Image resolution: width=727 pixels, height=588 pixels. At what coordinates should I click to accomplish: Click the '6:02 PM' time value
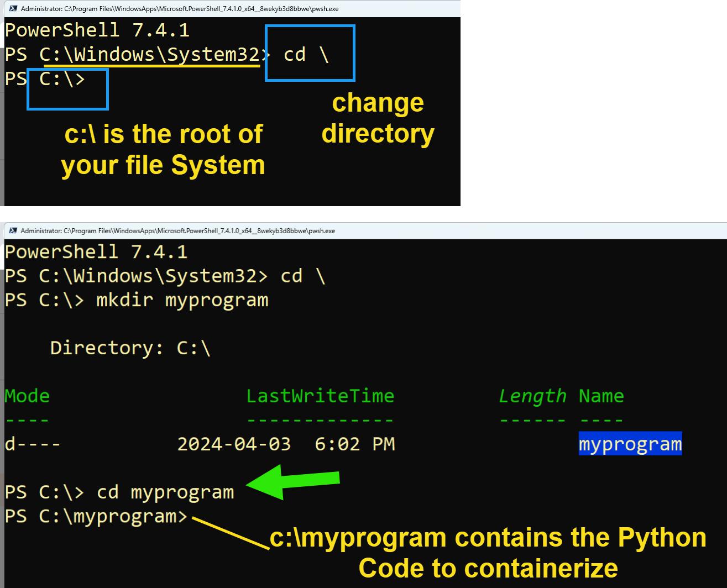click(x=355, y=444)
